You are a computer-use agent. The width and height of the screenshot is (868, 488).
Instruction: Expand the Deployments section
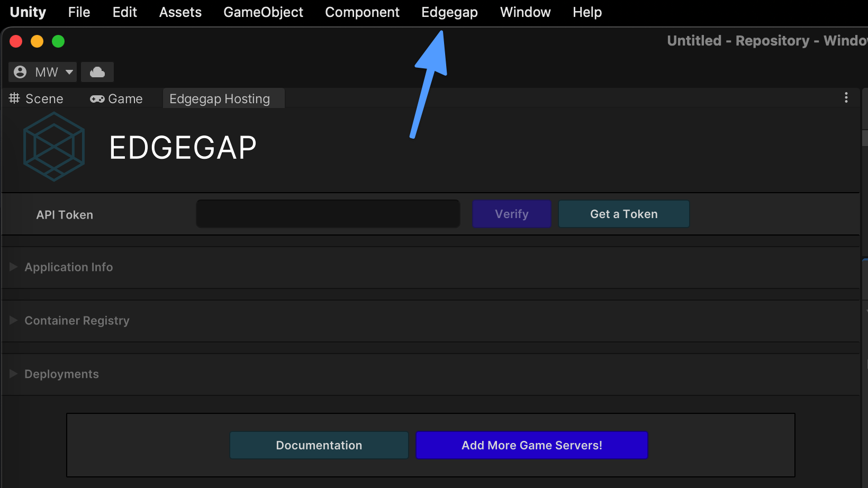pyautogui.click(x=61, y=374)
